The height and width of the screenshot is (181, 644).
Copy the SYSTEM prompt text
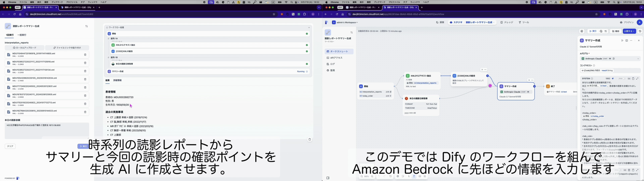633,79
